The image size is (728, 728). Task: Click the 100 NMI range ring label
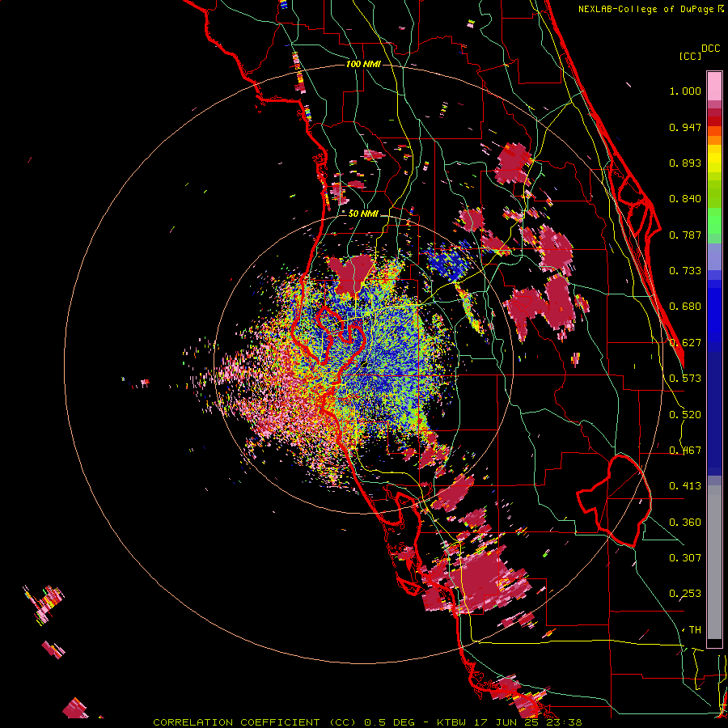363,64
